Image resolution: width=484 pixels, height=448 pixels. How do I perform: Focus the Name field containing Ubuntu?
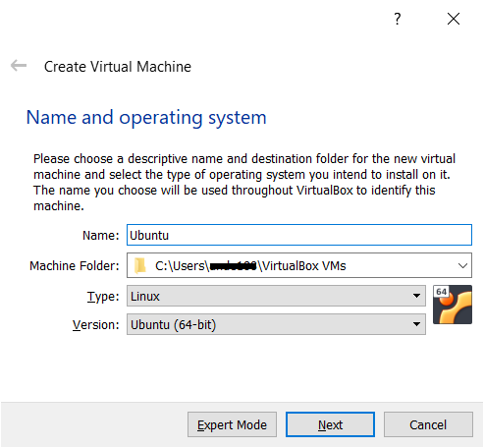coord(299,235)
